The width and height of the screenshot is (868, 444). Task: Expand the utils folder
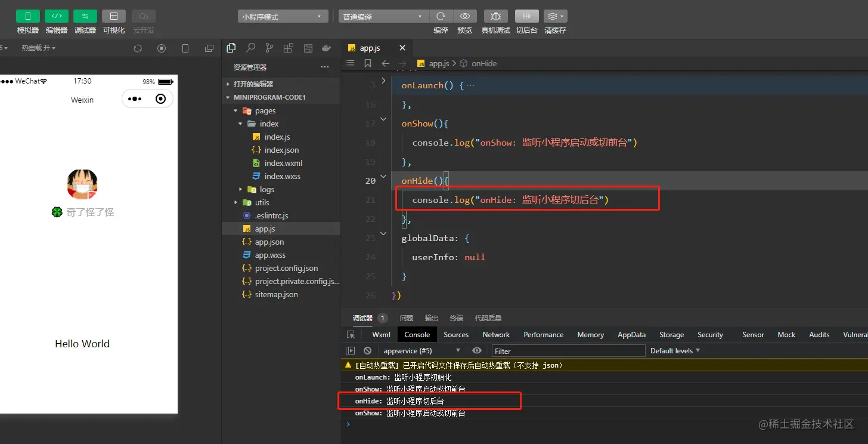281,202
